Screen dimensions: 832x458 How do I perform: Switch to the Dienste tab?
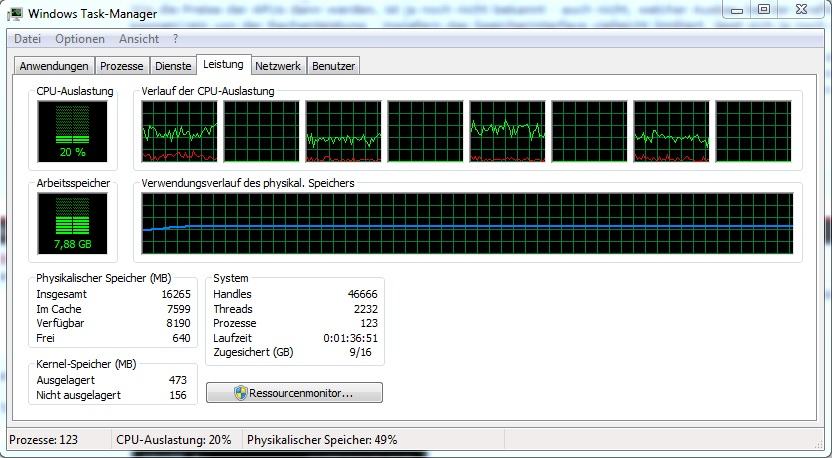point(173,66)
